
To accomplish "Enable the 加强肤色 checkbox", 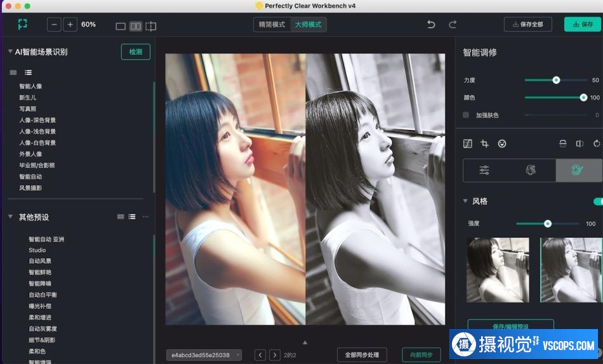I will click(466, 115).
